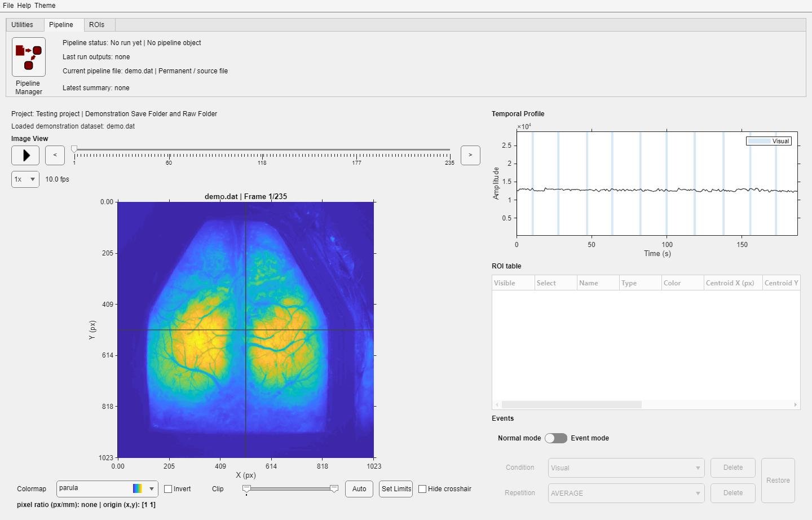Play the image sequence
Image resolution: width=812 pixels, height=520 pixels.
25,155
